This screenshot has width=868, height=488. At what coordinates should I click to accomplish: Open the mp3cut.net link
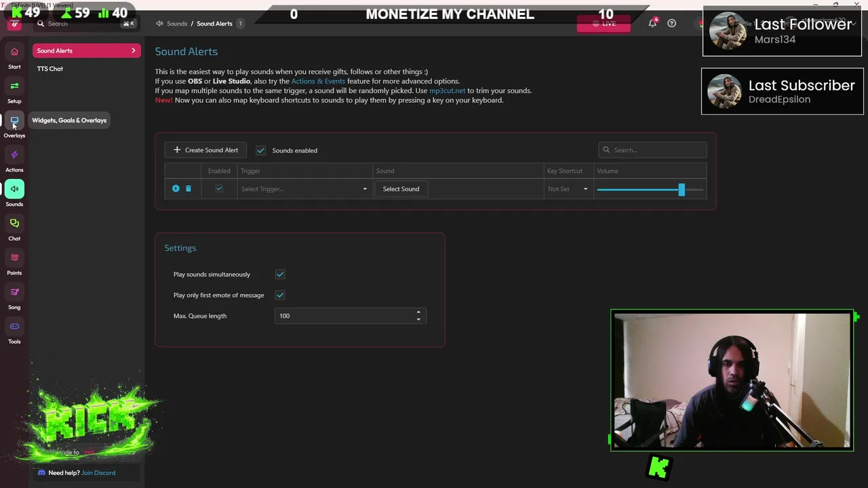pyautogui.click(x=448, y=91)
